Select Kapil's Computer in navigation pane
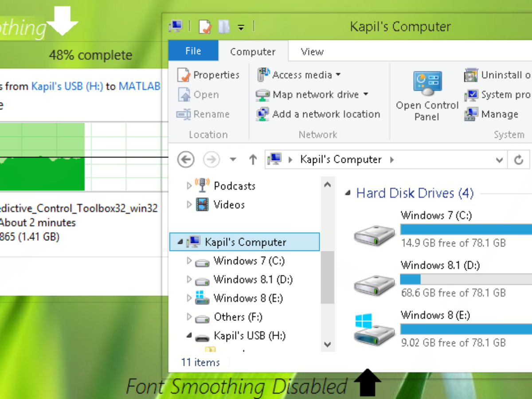Viewport: 532px width, 399px height. (x=245, y=242)
